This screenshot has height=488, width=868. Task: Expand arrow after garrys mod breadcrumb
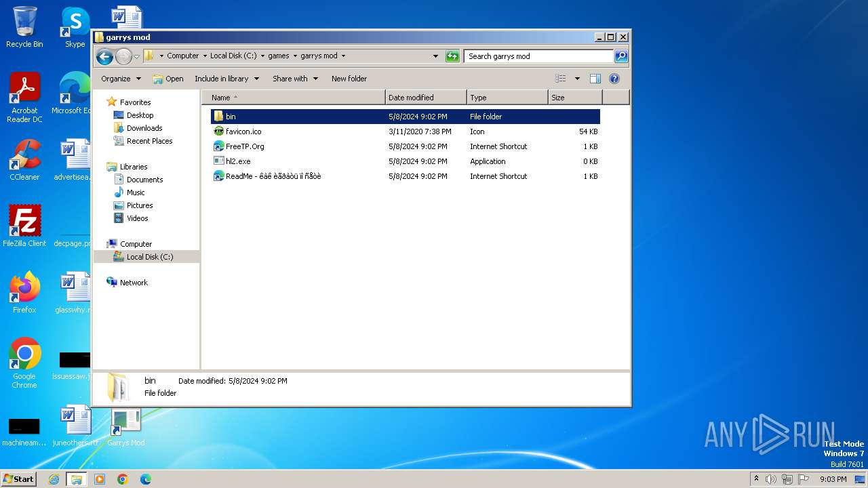[343, 56]
